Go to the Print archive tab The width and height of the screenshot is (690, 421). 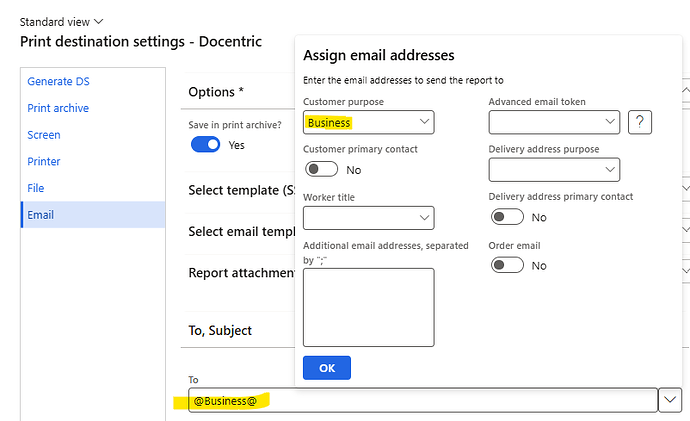click(x=58, y=108)
